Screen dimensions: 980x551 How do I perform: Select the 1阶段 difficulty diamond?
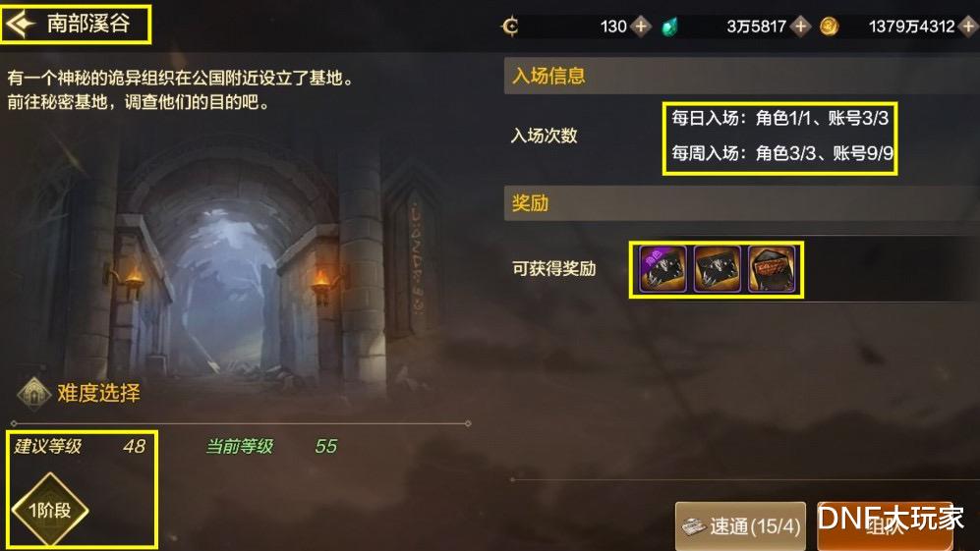50,510
